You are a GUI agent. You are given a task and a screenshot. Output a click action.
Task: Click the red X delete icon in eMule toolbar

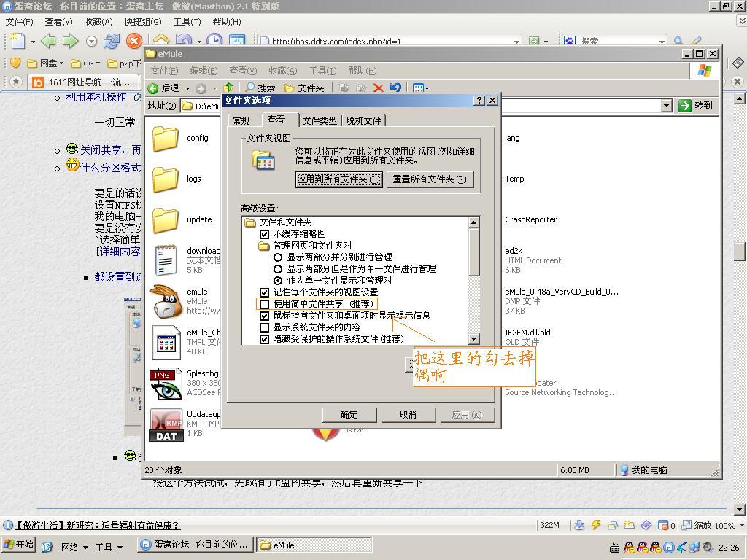(379, 87)
